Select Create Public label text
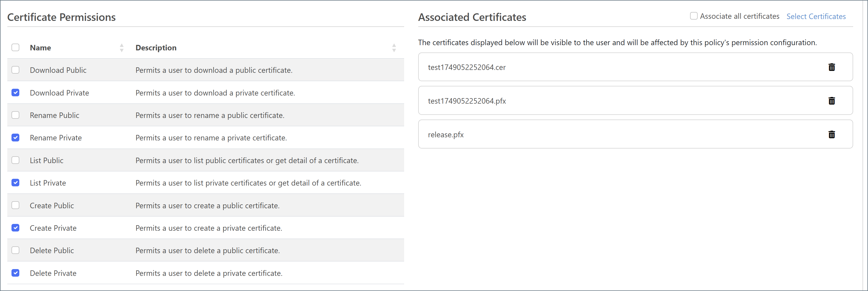Image resolution: width=868 pixels, height=291 pixels. pyautogui.click(x=52, y=205)
